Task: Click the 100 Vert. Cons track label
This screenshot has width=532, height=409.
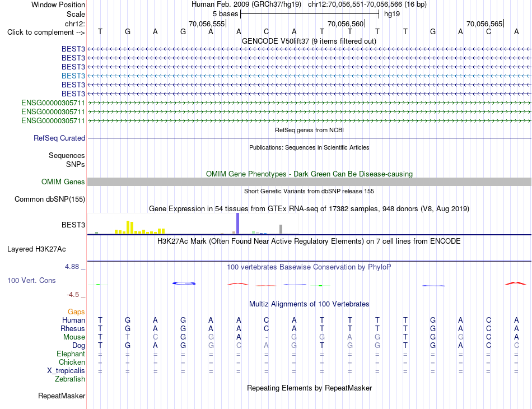Action: click(31, 280)
